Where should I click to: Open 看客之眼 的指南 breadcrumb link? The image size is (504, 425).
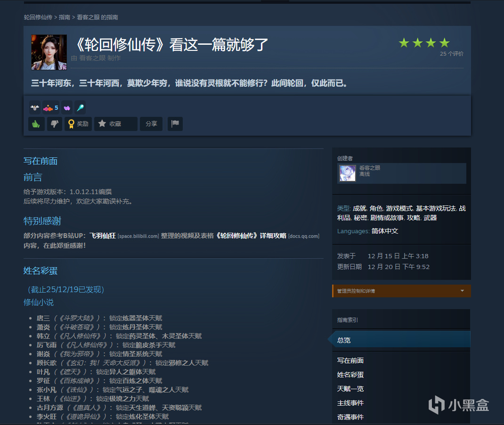pyautogui.click(x=97, y=17)
